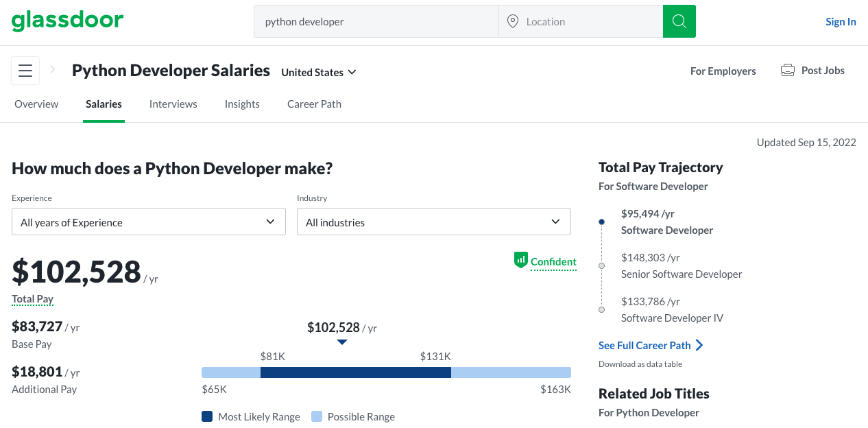The width and height of the screenshot is (868, 428).
Task: Select the Senior Software Developer trajectory dot
Action: click(601, 265)
